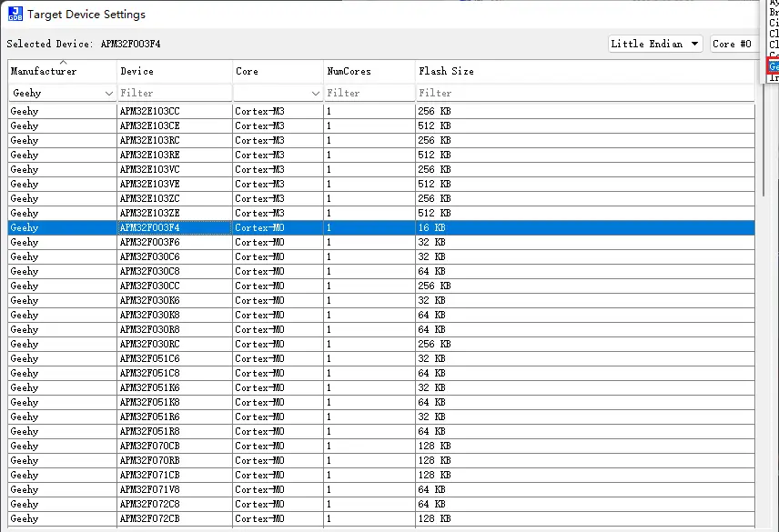
Task: Click the J-Link GDB icon in title bar
Action: click(x=15, y=14)
